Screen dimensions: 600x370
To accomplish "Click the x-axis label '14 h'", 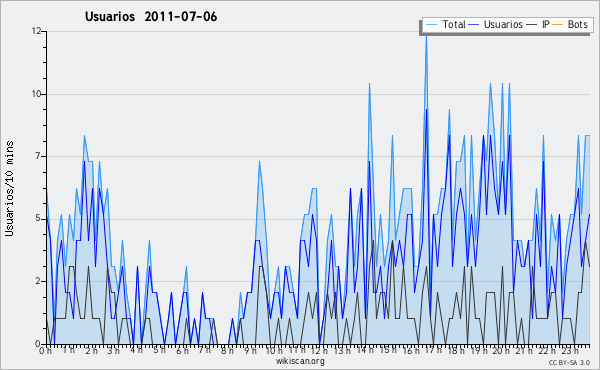I will click(365, 350).
